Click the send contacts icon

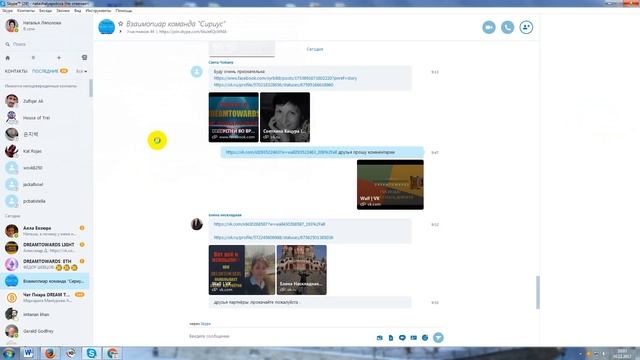[413, 338]
